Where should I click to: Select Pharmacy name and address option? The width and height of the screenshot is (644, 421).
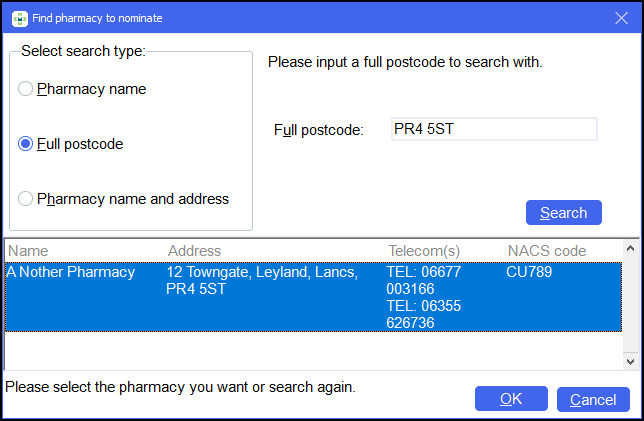[x=26, y=199]
